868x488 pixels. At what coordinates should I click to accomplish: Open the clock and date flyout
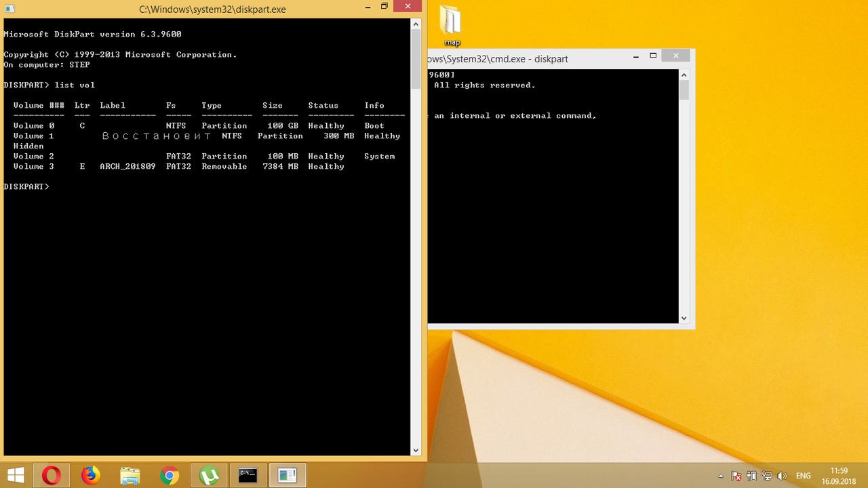coord(839,476)
